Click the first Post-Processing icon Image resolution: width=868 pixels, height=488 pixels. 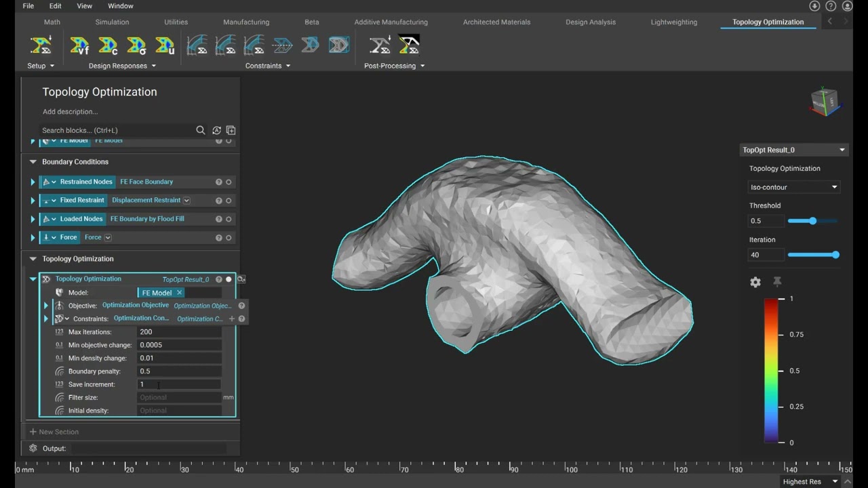[x=380, y=45]
